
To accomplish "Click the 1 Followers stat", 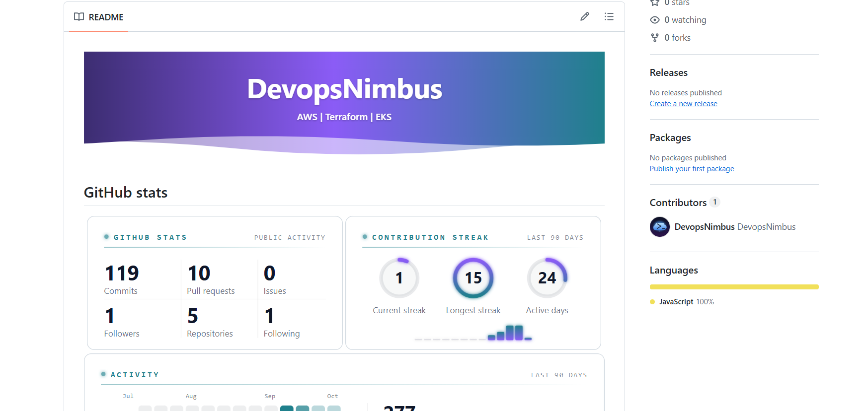I will pyautogui.click(x=122, y=322).
